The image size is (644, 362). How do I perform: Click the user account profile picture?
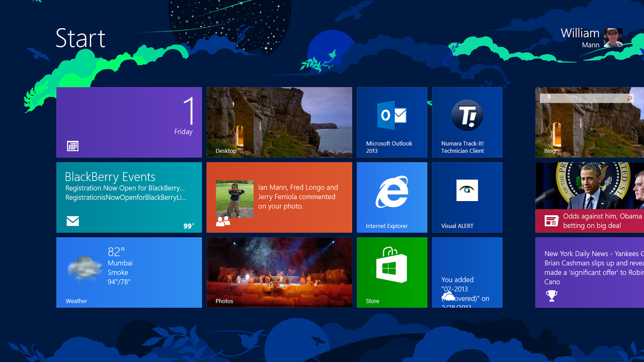[x=613, y=38]
